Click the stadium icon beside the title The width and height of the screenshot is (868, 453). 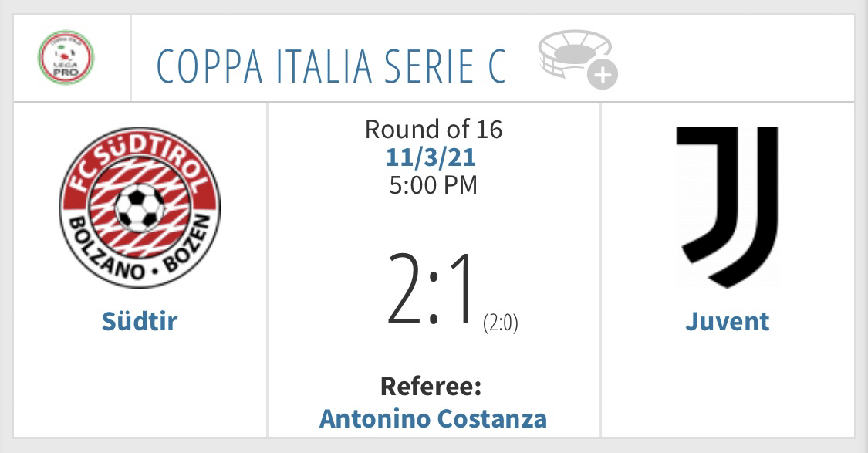pyautogui.click(x=578, y=59)
